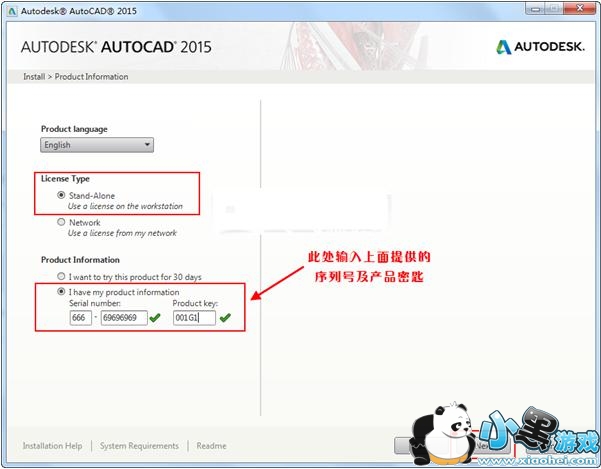
Task: Click the serial number prefix field 666
Action: click(x=80, y=318)
